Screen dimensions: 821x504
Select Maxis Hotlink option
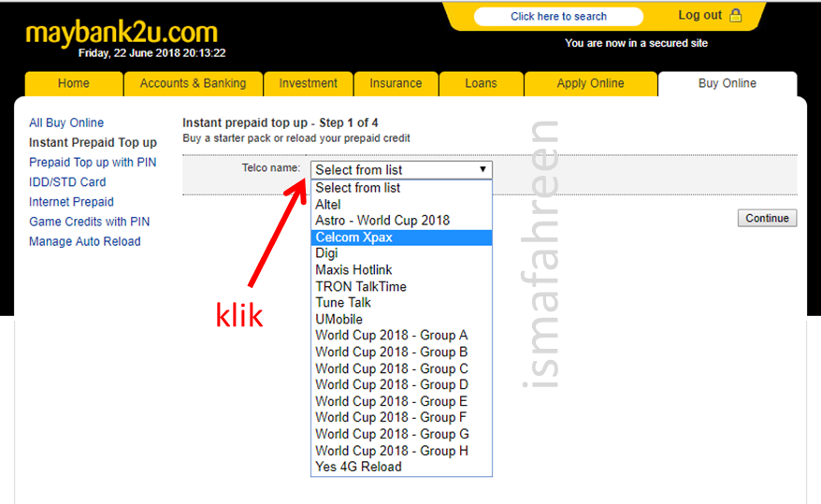tap(401, 270)
